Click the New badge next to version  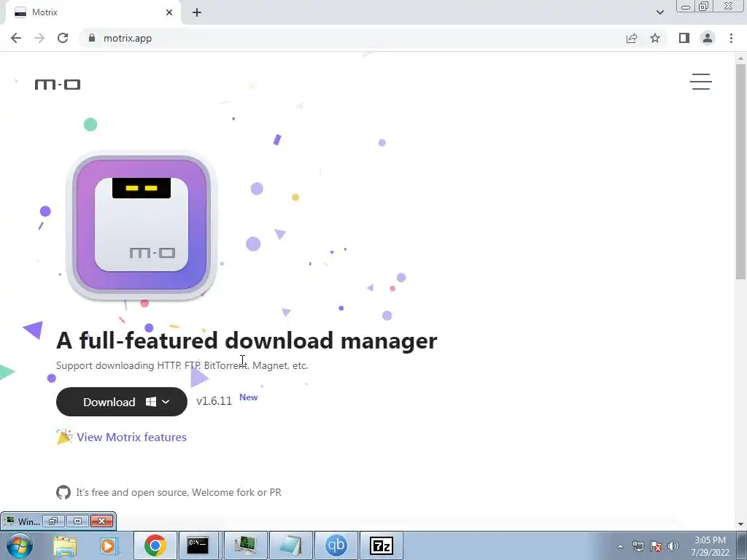[x=248, y=397]
